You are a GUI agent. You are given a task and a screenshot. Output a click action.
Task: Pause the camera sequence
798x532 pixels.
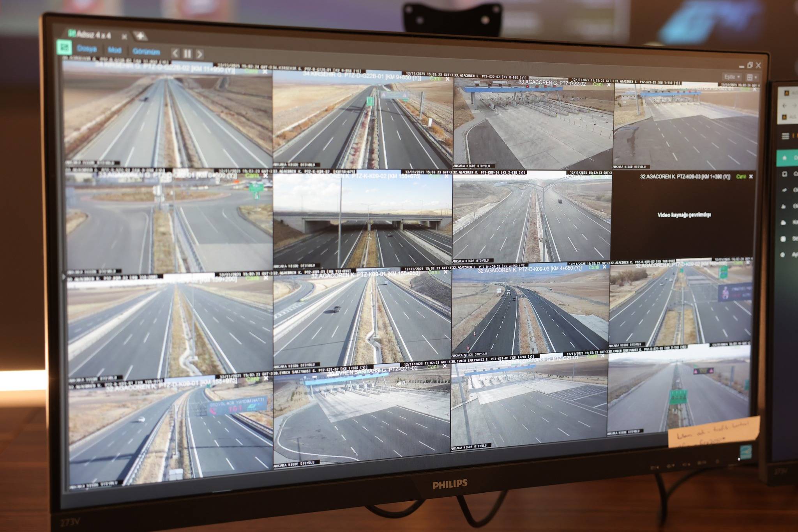[187, 54]
